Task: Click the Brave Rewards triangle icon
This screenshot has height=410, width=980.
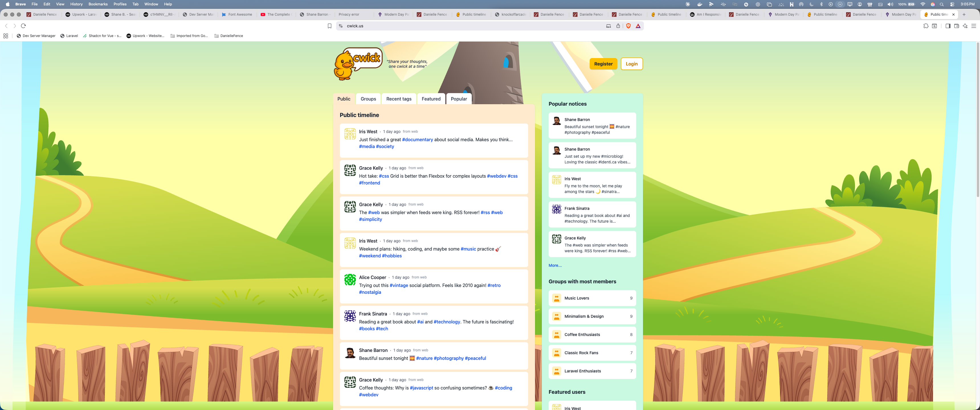Action: [x=638, y=26]
